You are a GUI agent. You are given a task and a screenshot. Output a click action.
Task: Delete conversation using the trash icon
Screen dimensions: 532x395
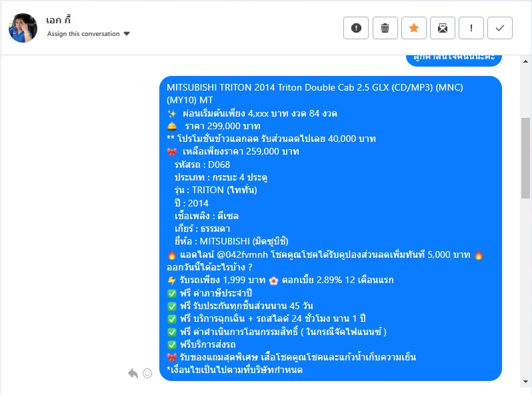[385, 28]
